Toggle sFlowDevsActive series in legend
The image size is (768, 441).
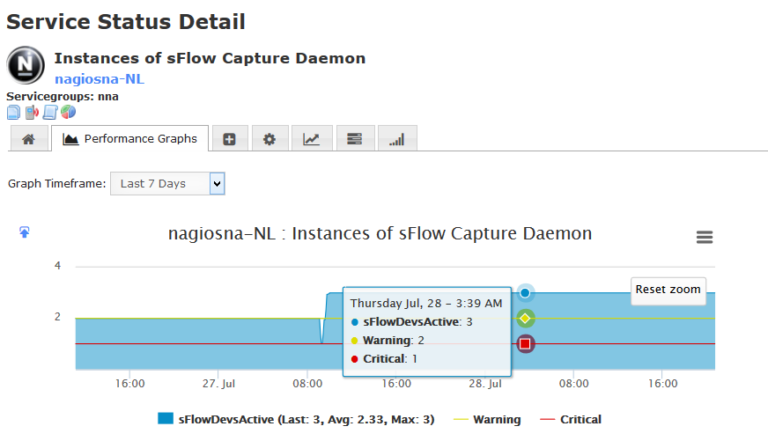(x=296, y=419)
